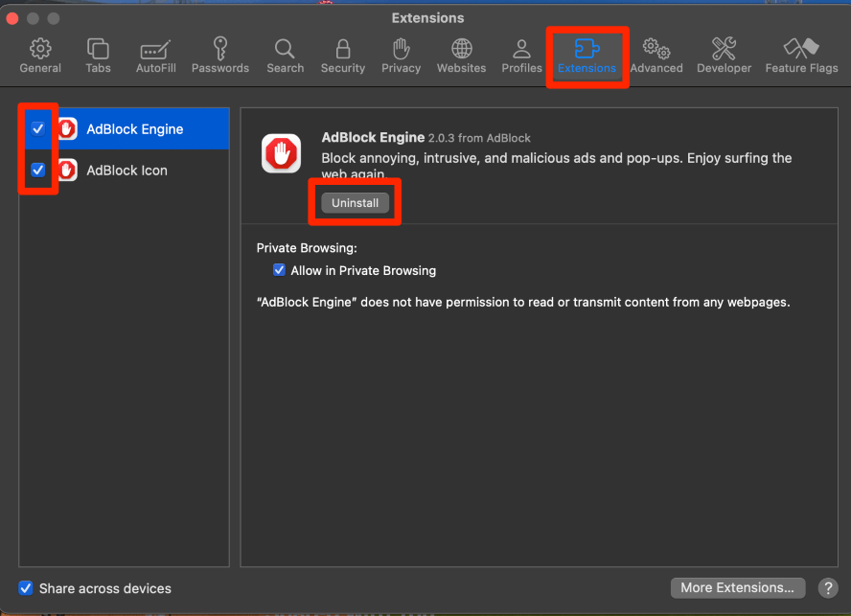Open Search preferences
This screenshot has height=616, width=851.
pos(285,56)
